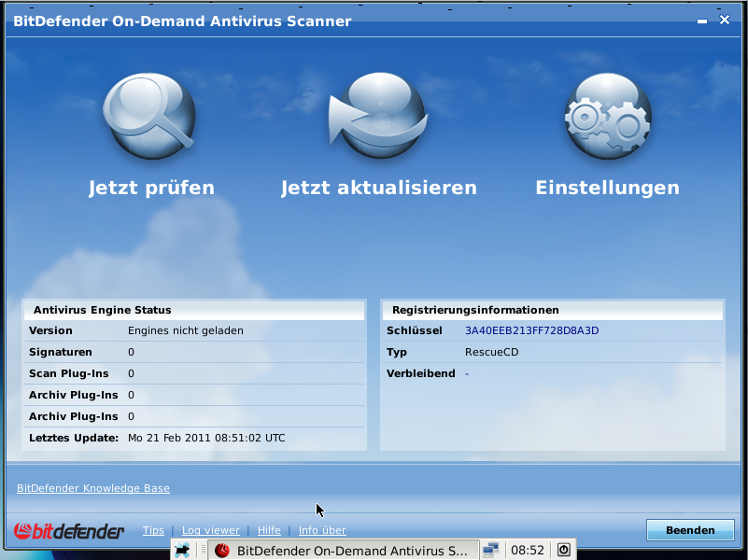The height and width of the screenshot is (560, 748).
Task: Select the 'Jetzt prüfen' label
Action: coord(151,188)
